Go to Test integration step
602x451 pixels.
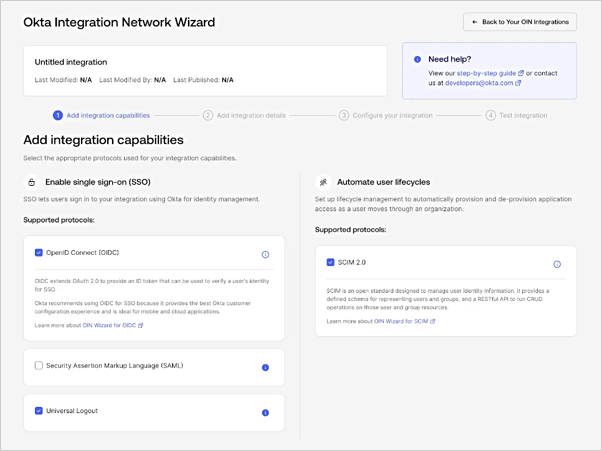517,115
